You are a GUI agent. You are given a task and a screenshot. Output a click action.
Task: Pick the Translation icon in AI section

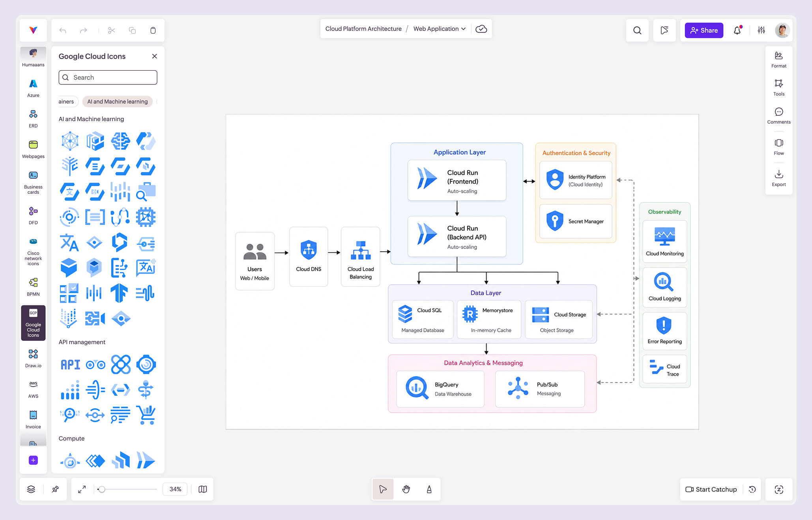point(69,242)
